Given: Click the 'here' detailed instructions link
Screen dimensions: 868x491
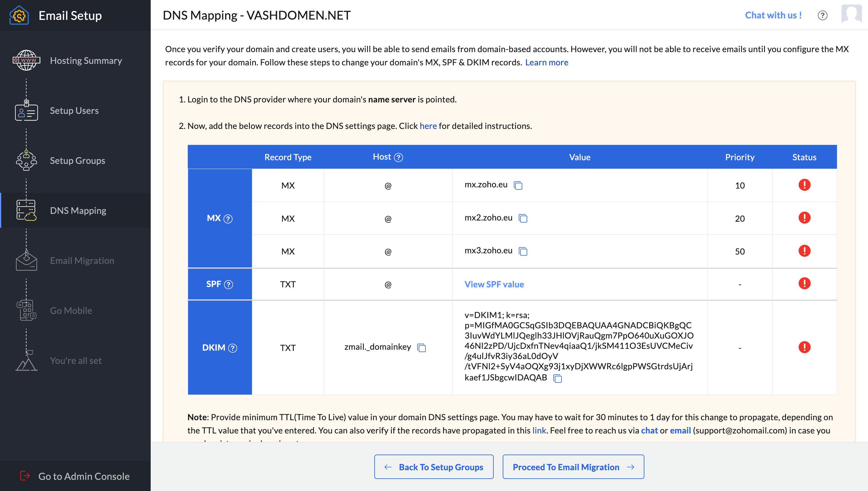Looking at the screenshot, I should tap(428, 126).
